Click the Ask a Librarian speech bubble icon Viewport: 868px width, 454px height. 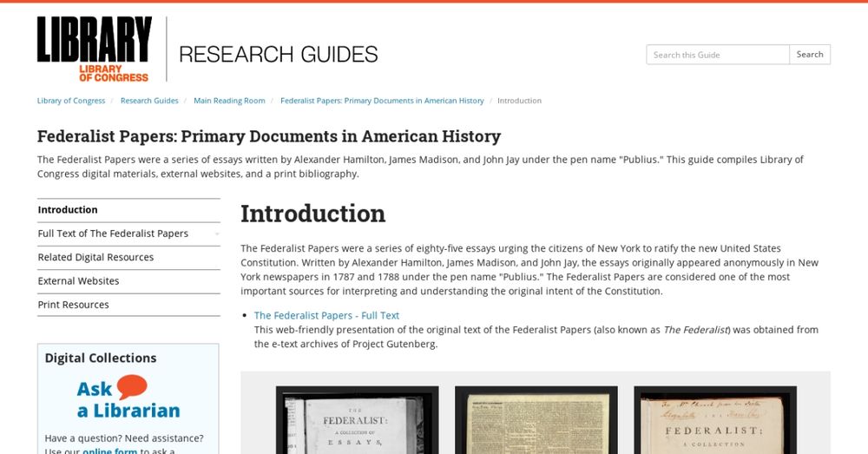click(x=132, y=386)
